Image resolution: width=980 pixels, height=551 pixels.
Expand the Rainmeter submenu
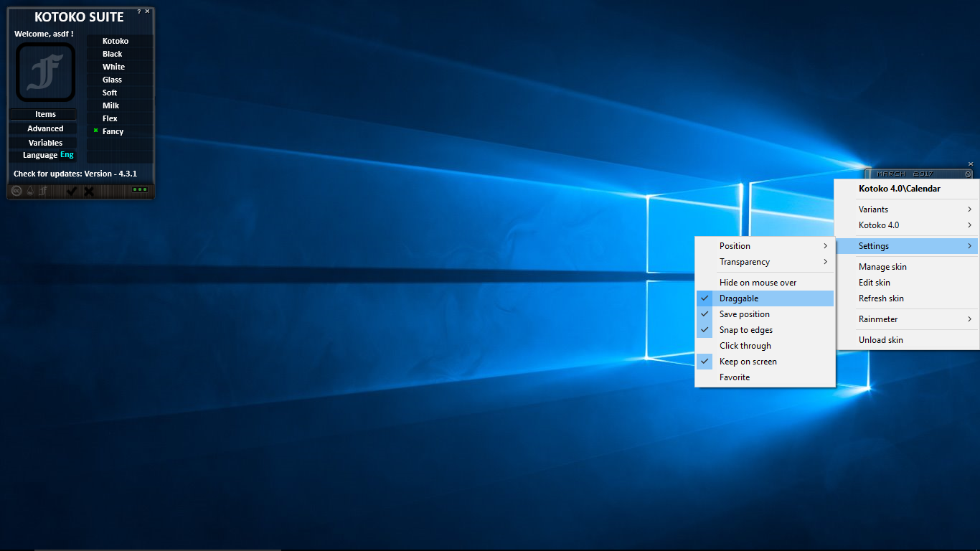coord(906,319)
